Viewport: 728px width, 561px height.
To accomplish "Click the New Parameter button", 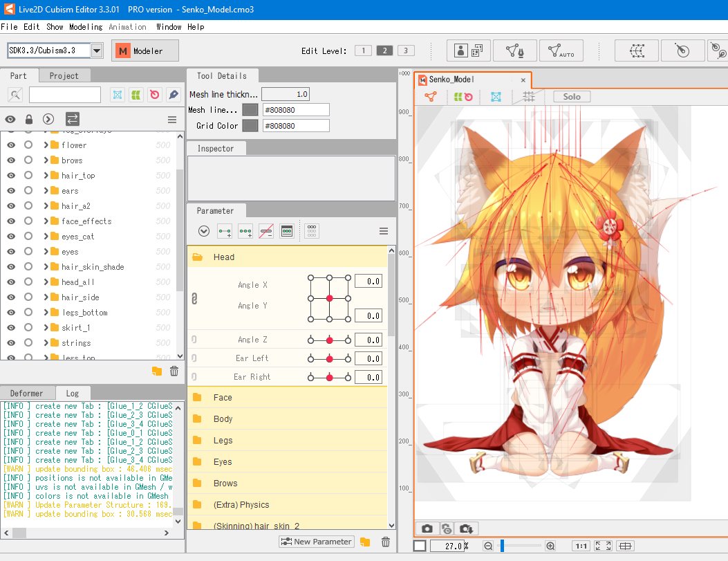I will [x=316, y=542].
